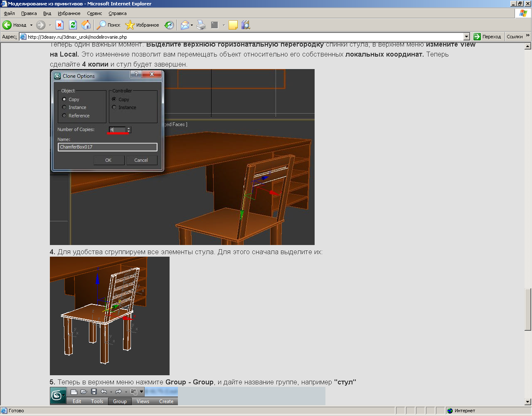Click the page vertical scrollbar thumb
This screenshot has width=532, height=416.
click(x=528, y=310)
